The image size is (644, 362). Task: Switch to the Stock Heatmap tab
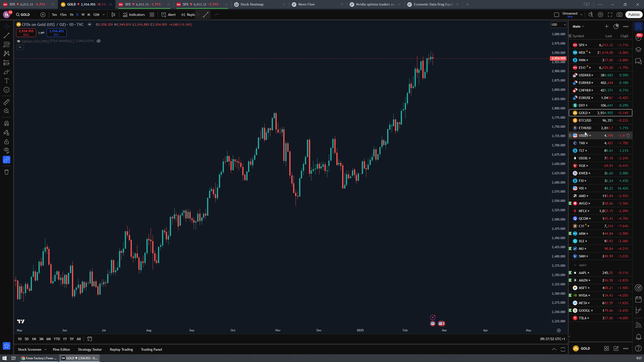[252, 4]
